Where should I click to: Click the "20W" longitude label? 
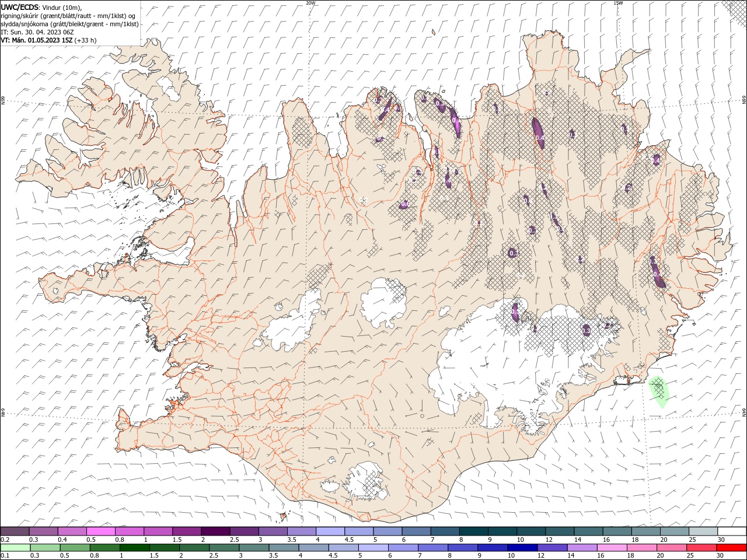tap(310, 3)
